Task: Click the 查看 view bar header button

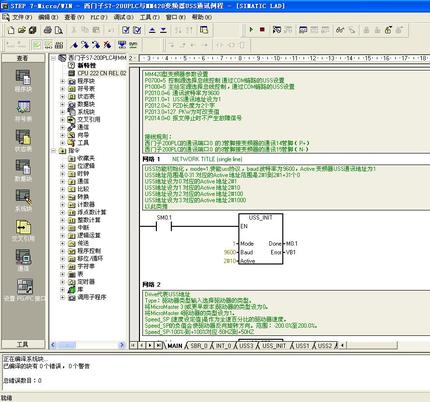Action: pos(23,58)
